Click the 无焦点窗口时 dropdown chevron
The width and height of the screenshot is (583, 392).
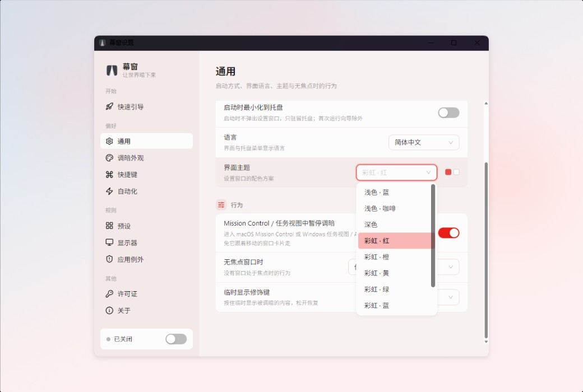[x=451, y=267]
